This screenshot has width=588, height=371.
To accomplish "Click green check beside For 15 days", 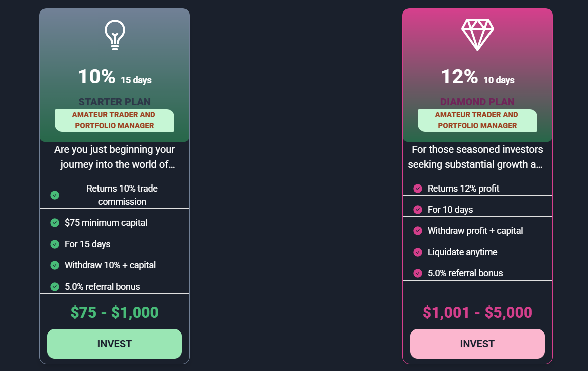I will coord(55,244).
